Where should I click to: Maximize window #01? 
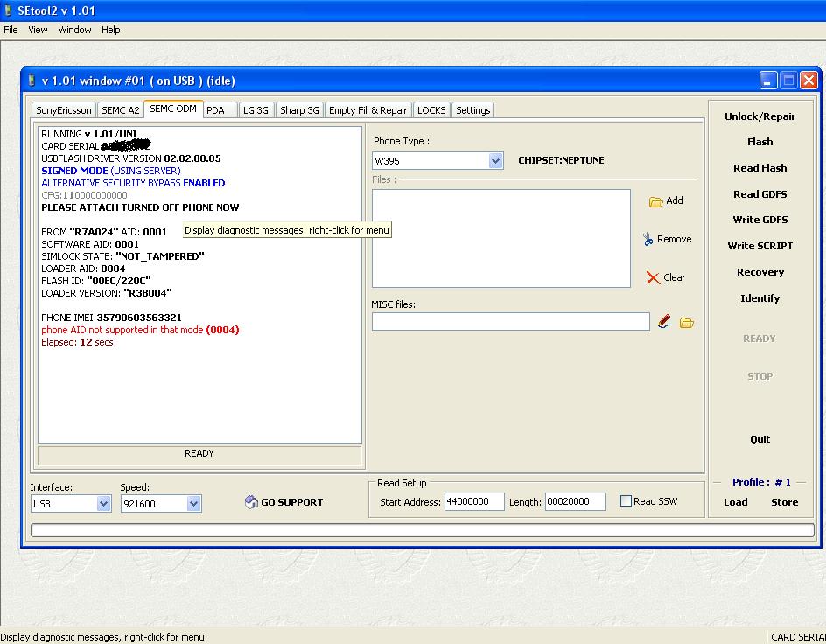tap(788, 80)
